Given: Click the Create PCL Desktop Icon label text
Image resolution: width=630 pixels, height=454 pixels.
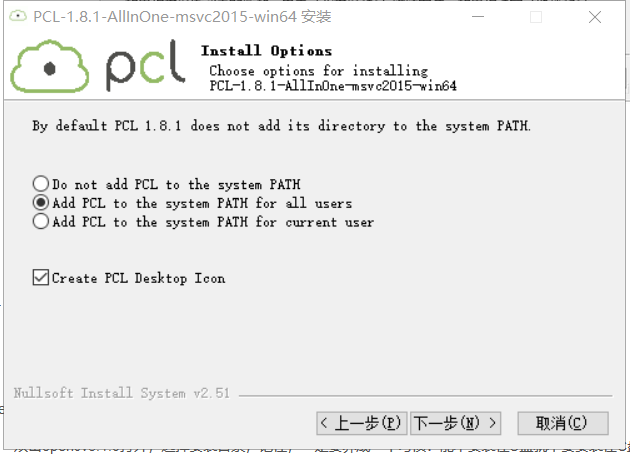Looking at the screenshot, I should click(x=139, y=278).
